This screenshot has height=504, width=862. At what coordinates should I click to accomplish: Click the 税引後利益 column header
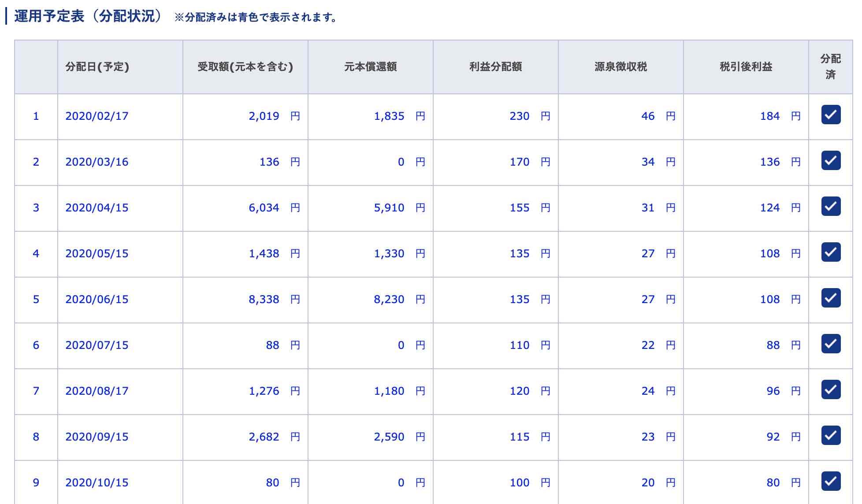746,67
